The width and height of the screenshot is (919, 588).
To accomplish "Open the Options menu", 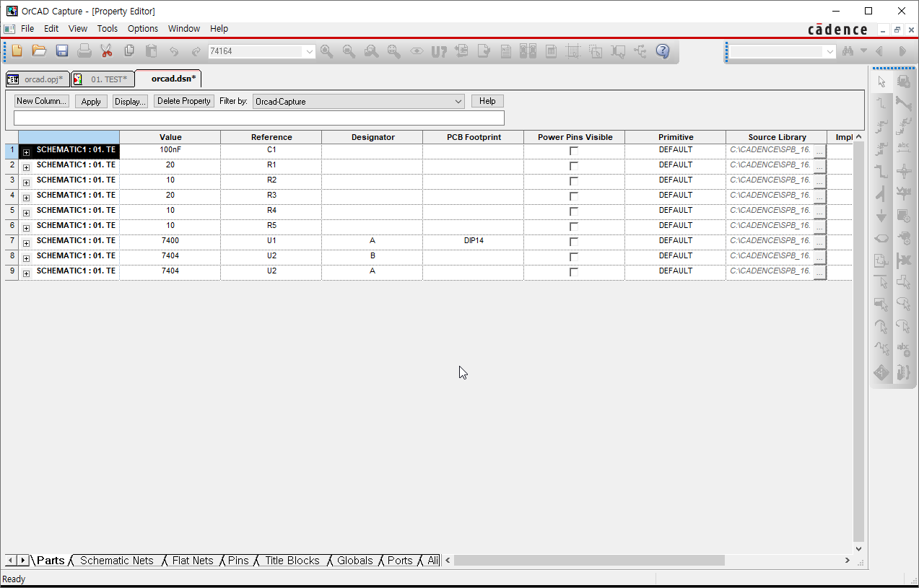I will [143, 29].
